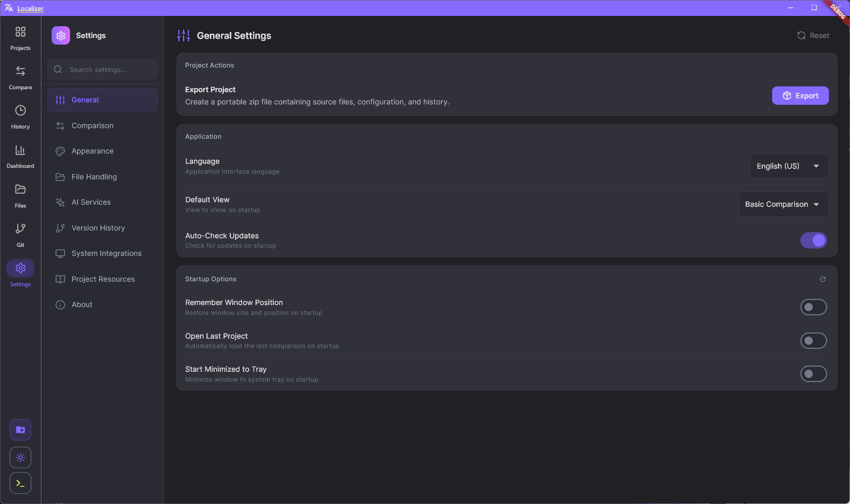850x504 pixels.
Task: Open the Files section
Action: point(20,195)
